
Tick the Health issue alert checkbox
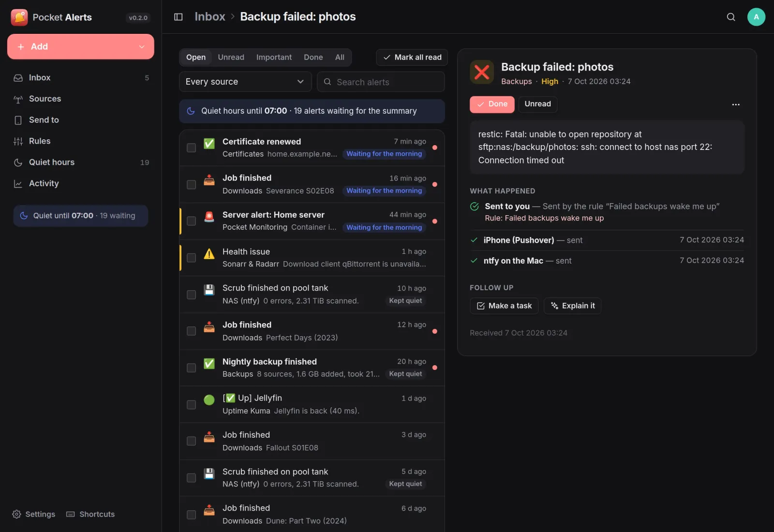tap(192, 258)
